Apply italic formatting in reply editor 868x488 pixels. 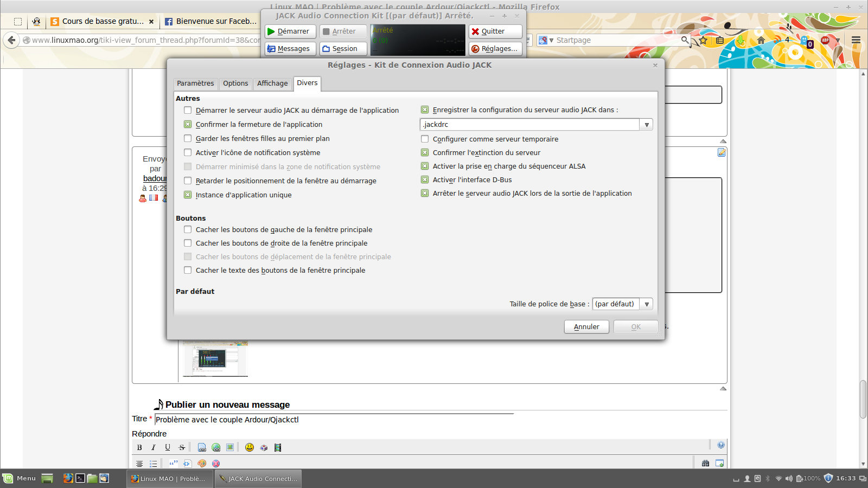click(x=154, y=447)
